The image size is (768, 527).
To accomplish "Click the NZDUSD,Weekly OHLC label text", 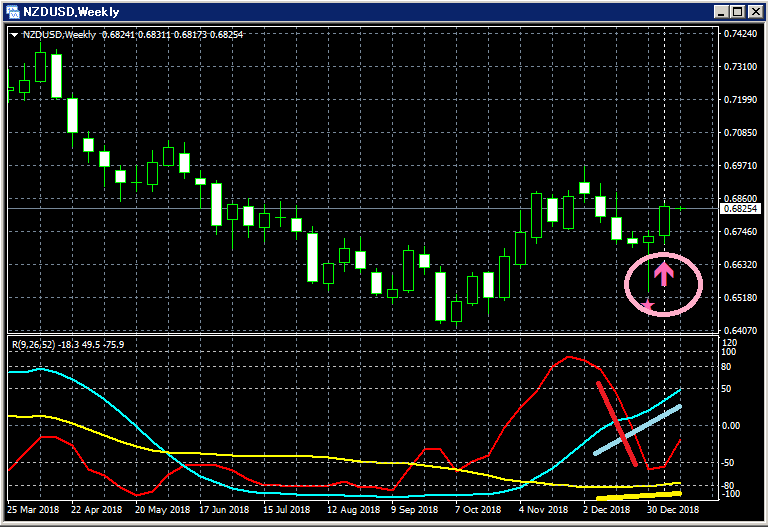I will 133,34.
